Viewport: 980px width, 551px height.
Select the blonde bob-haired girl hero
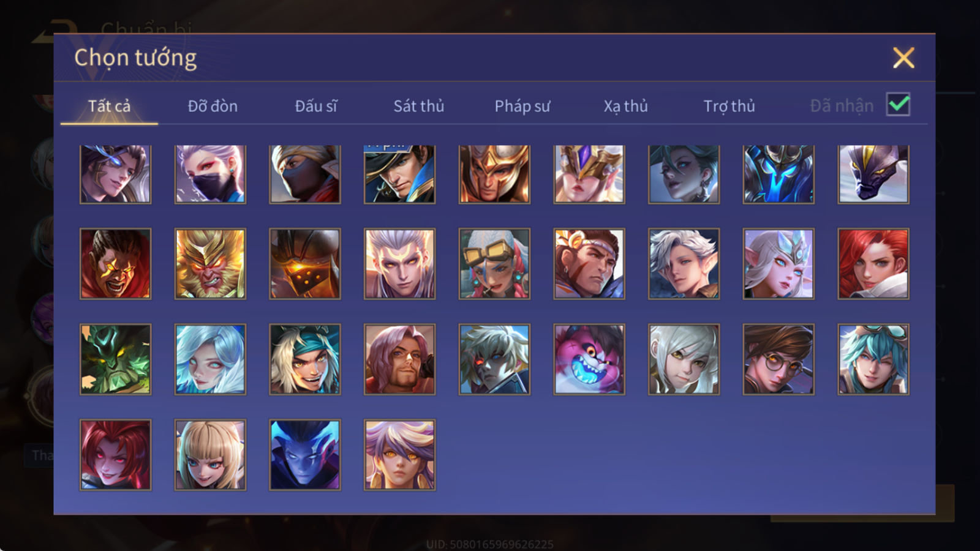(x=210, y=455)
